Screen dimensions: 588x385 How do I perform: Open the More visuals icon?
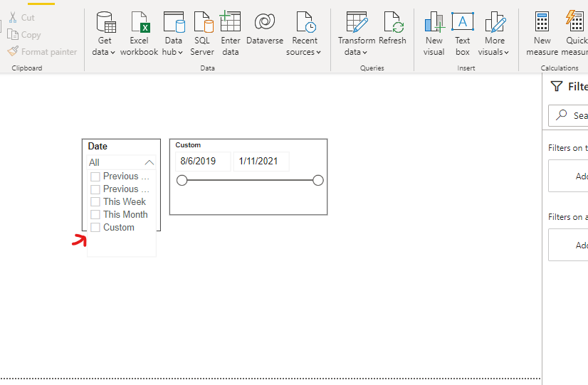[x=495, y=22]
